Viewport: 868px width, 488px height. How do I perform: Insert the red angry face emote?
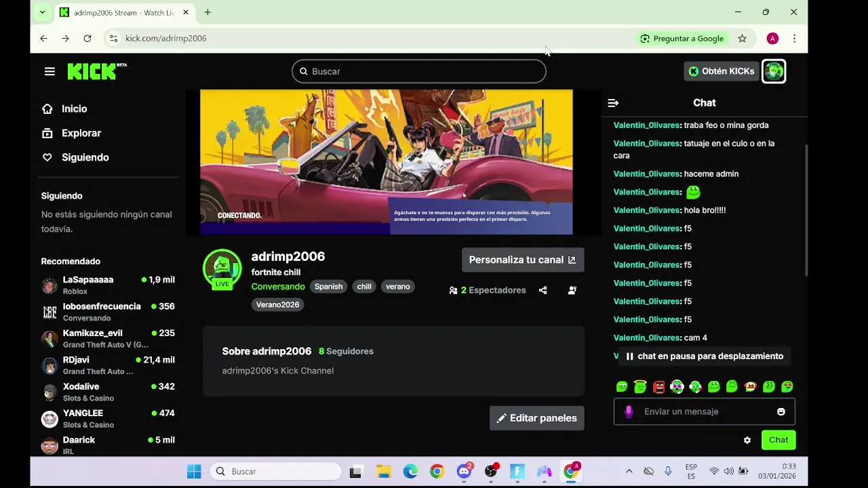click(x=658, y=386)
